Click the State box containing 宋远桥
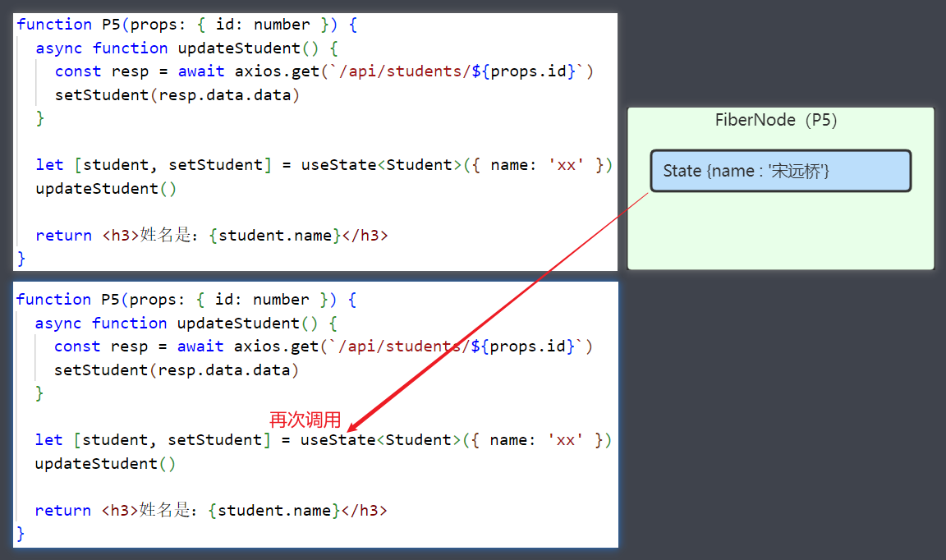The height and width of the screenshot is (560, 946). click(x=780, y=171)
